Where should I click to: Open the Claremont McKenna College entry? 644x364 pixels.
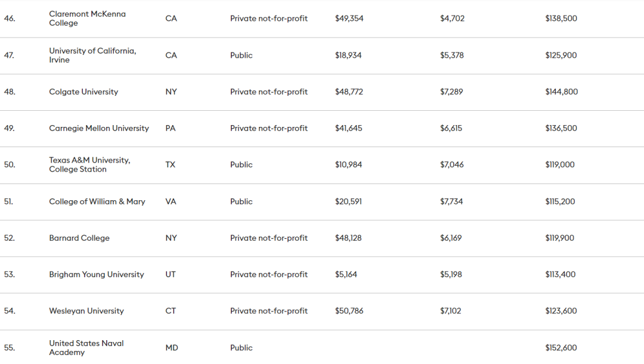click(x=87, y=18)
